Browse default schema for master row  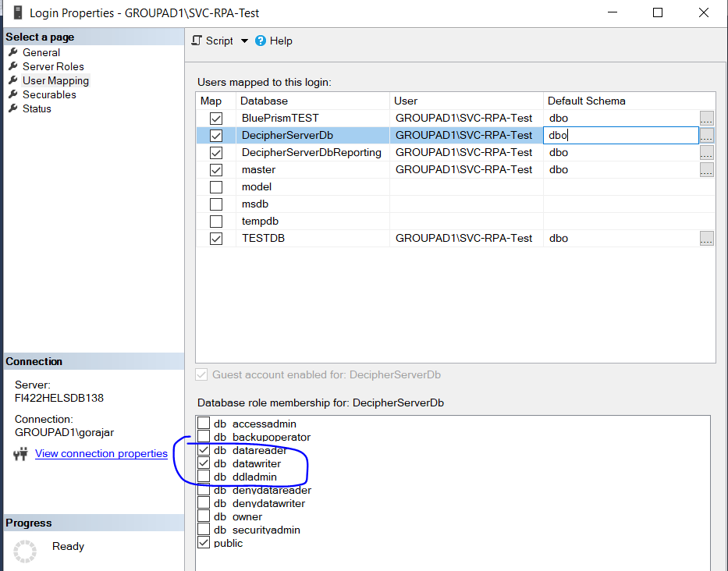tap(707, 169)
